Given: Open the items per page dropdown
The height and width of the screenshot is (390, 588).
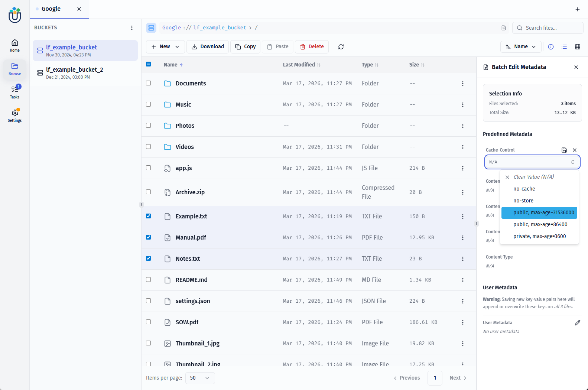Looking at the screenshot, I should (x=200, y=378).
